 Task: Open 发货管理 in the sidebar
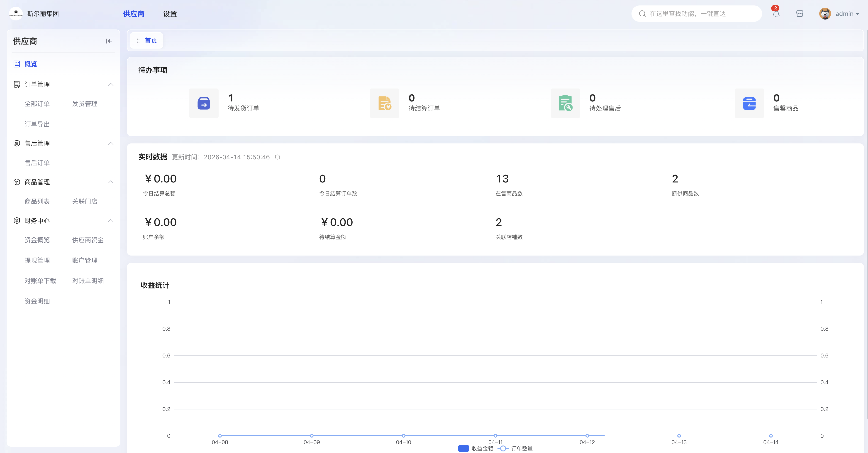click(x=85, y=104)
